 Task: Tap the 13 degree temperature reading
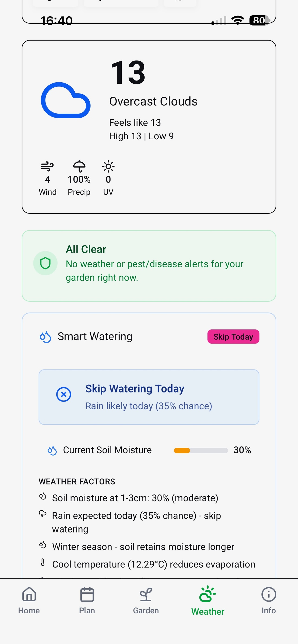(128, 73)
